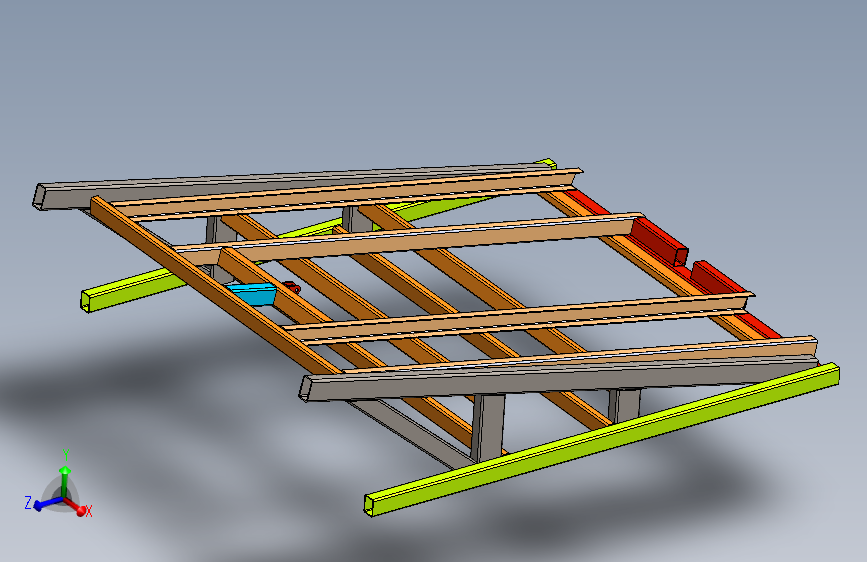Image resolution: width=867 pixels, height=562 pixels.
Task: Select the upper dark red beam on the right side
Action: [659, 241]
